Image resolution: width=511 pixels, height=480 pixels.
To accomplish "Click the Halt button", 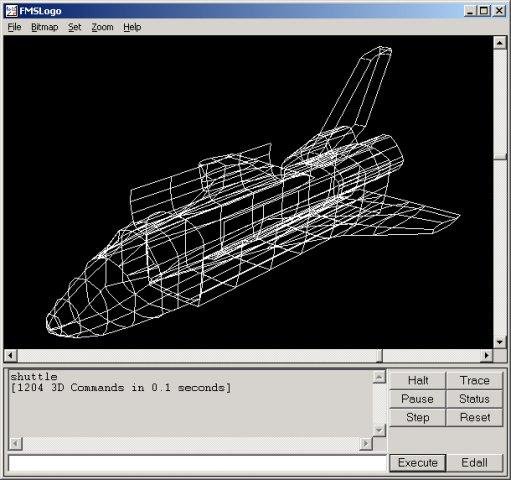I will click(417, 380).
